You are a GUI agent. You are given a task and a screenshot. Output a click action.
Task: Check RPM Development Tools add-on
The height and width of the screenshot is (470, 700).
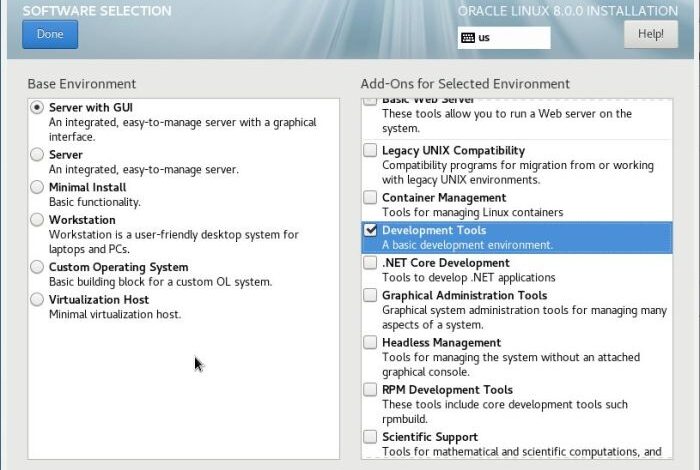[370, 390]
